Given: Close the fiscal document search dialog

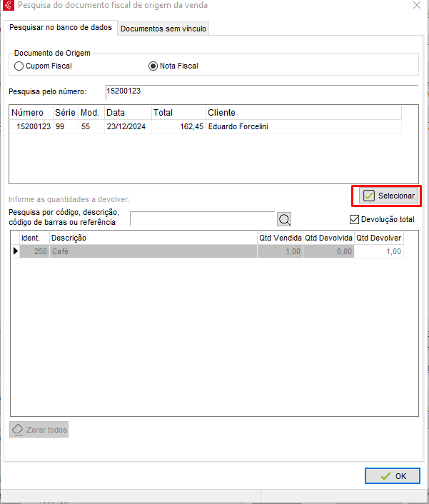Looking at the screenshot, I should click(416, 5).
